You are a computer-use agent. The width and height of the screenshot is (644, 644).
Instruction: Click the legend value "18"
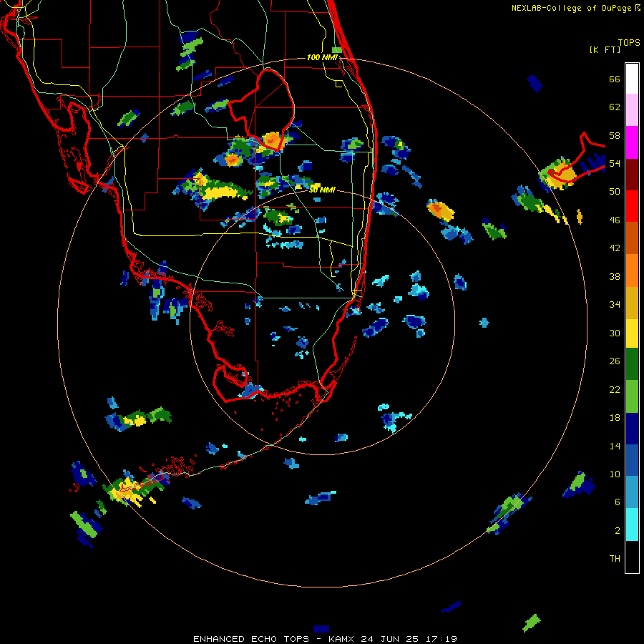[615, 418]
